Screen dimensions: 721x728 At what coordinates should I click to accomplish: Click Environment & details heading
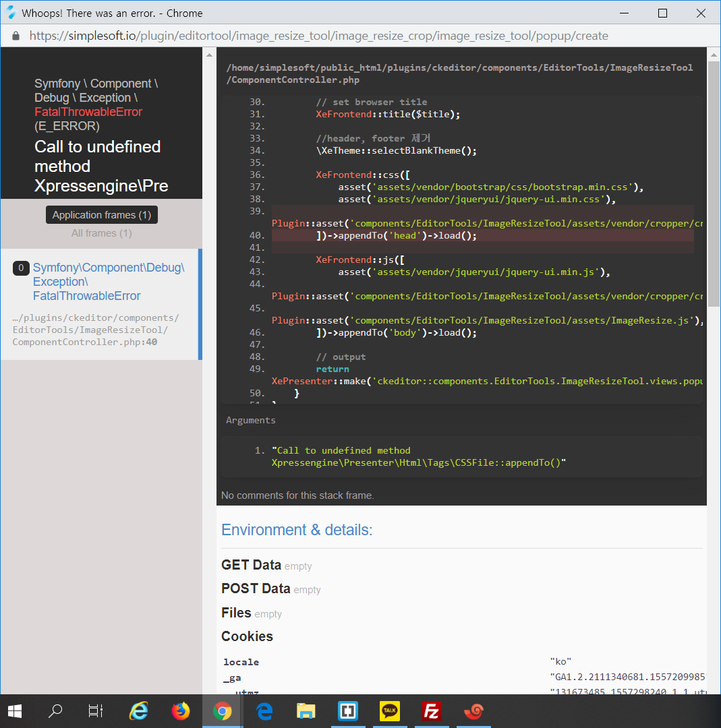pos(297,530)
